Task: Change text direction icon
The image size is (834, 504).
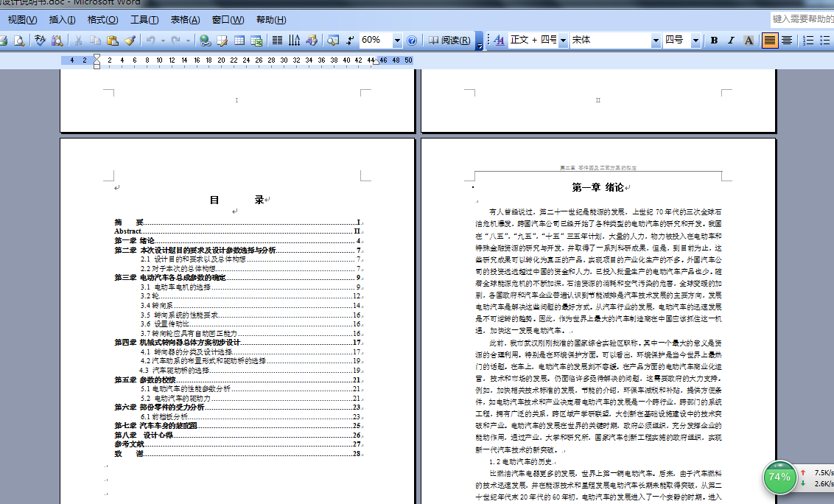Action: tap(294, 41)
